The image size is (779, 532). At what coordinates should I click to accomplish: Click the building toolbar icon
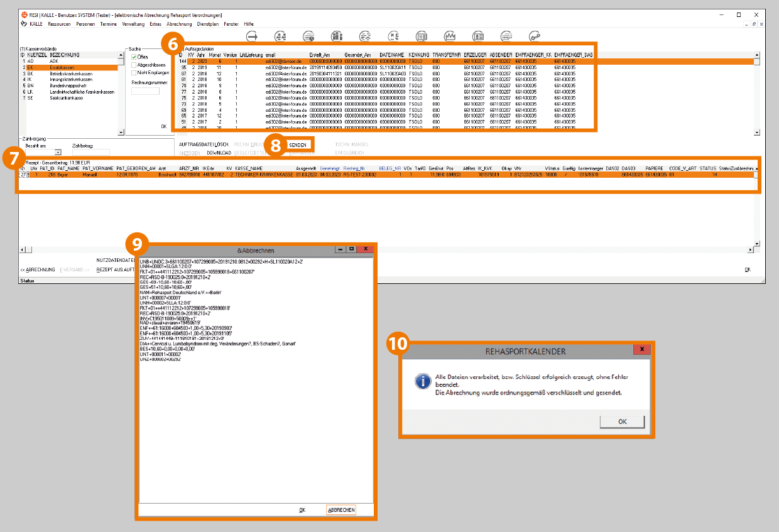(x=337, y=36)
